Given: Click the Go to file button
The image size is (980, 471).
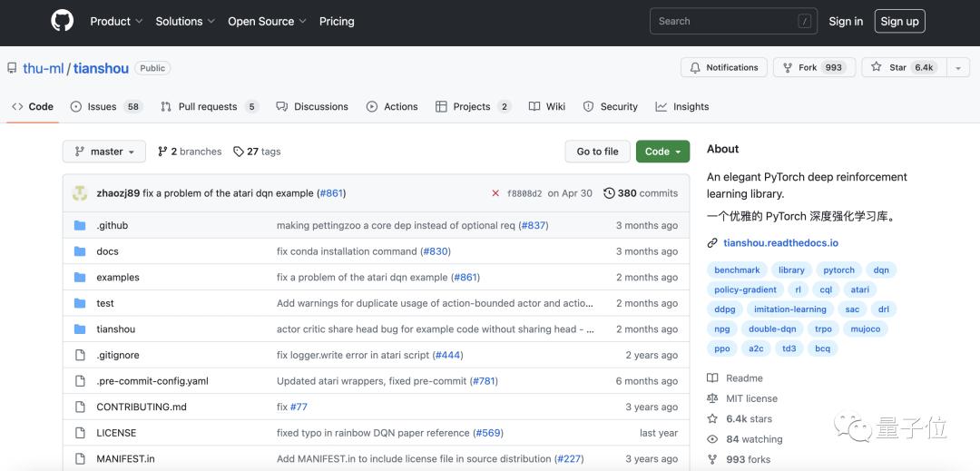Looking at the screenshot, I should [597, 152].
